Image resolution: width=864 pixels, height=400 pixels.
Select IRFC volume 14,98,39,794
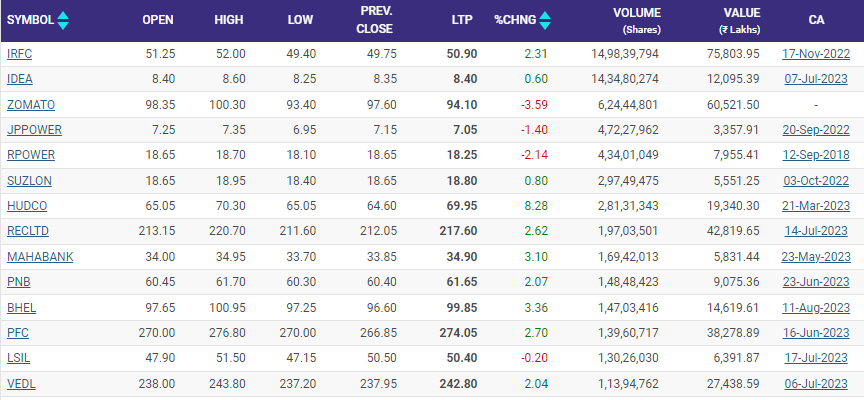624,54
